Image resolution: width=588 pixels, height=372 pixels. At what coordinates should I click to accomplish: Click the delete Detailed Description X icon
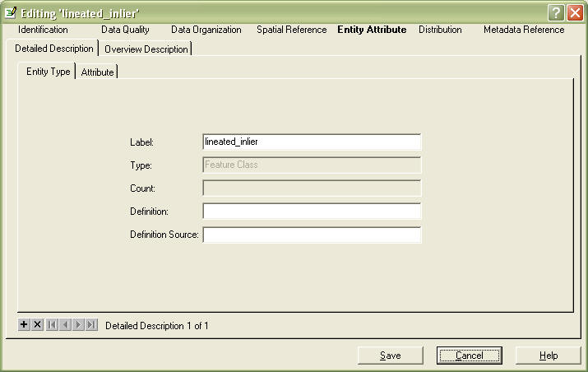click(x=37, y=325)
